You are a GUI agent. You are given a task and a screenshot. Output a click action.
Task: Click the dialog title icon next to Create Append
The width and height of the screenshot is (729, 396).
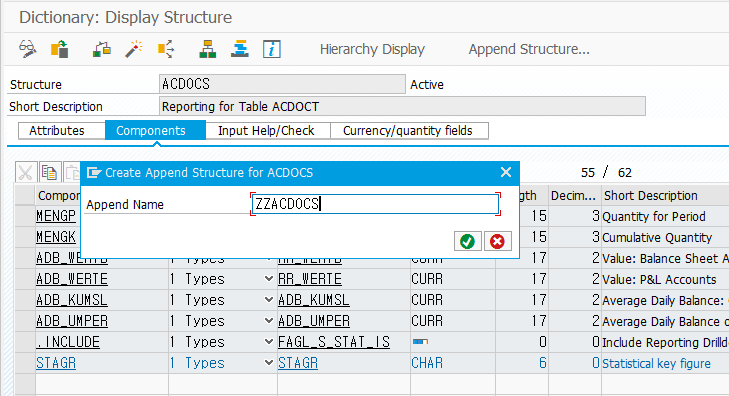94,173
